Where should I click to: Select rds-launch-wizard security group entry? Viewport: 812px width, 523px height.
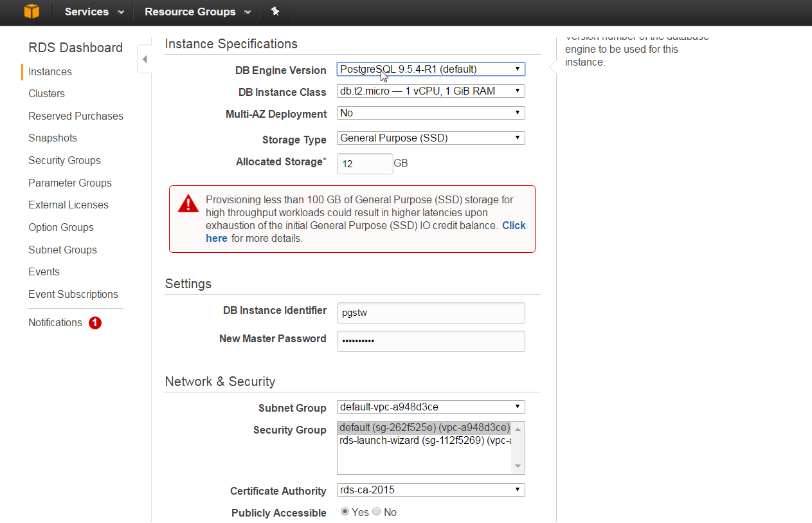pyautogui.click(x=424, y=441)
